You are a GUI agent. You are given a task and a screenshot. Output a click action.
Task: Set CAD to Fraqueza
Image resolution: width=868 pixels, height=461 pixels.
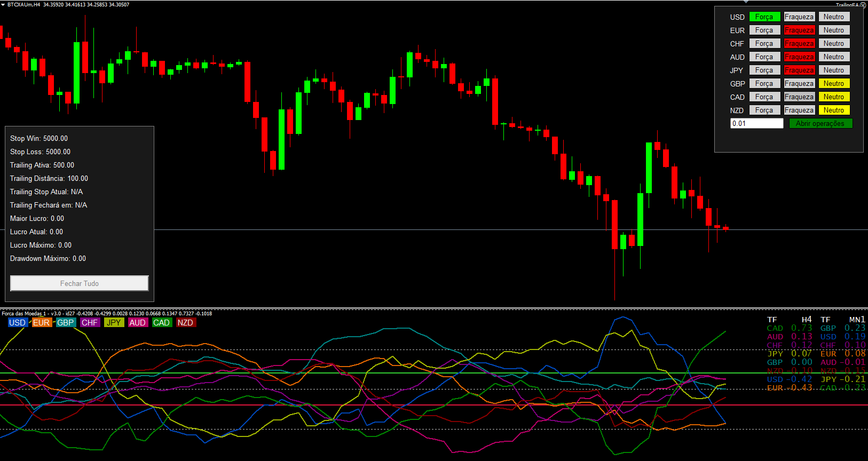[x=799, y=97]
